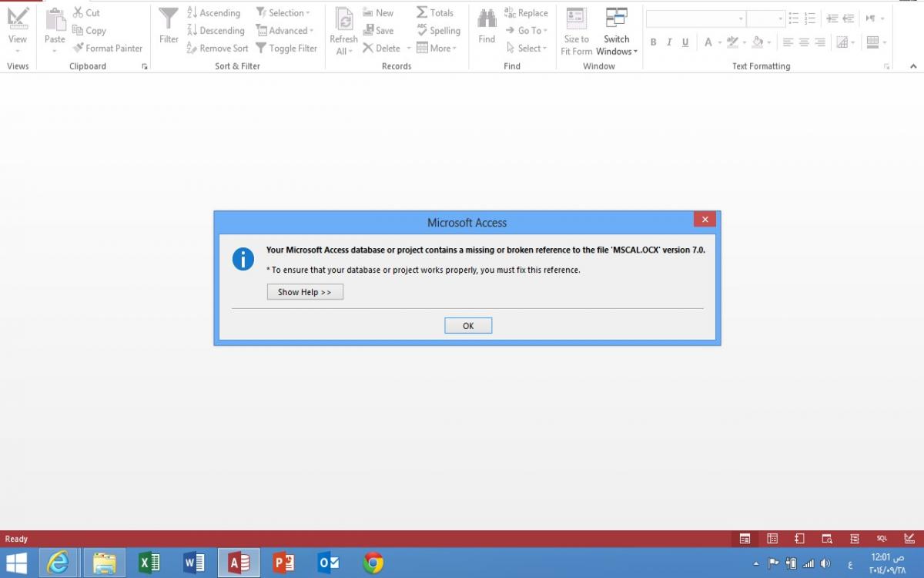Sort Descending in Sort & Filter

pos(216,31)
